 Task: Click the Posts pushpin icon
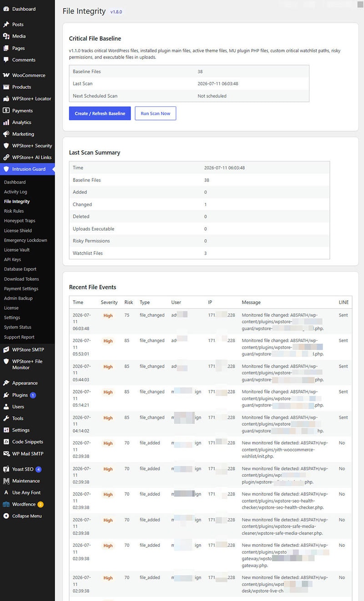[x=6, y=25]
